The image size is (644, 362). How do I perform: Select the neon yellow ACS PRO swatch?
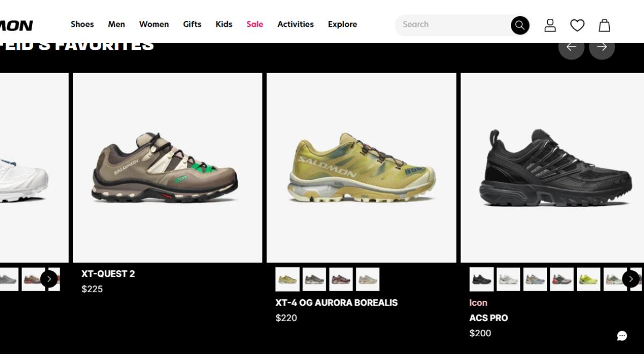pos(589,279)
